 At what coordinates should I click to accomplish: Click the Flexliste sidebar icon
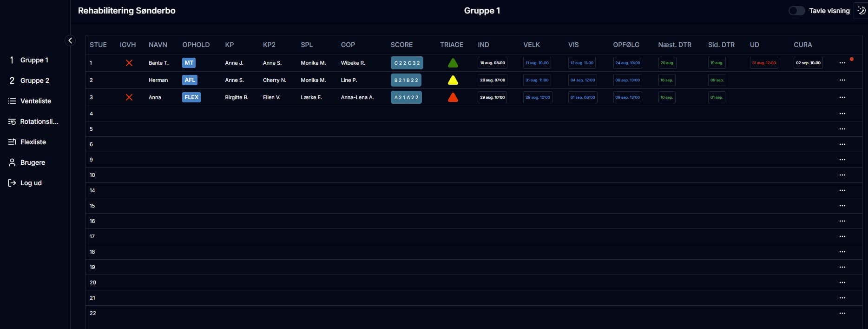click(x=12, y=142)
